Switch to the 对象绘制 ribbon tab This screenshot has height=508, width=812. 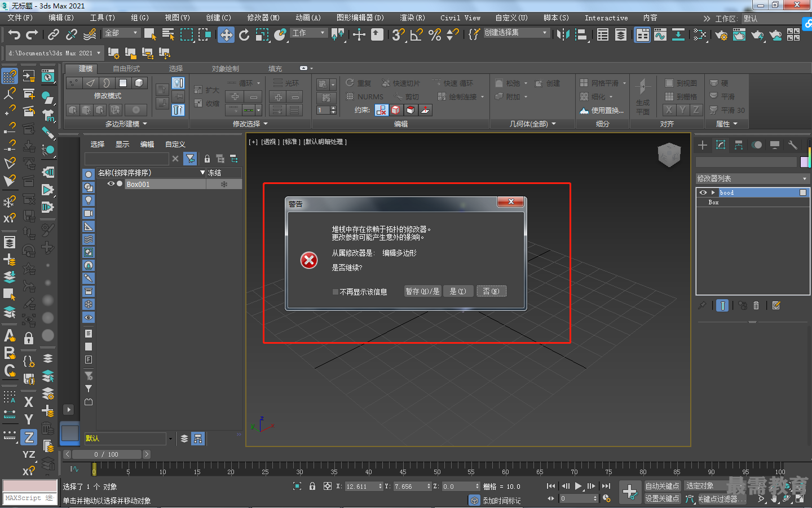point(226,69)
